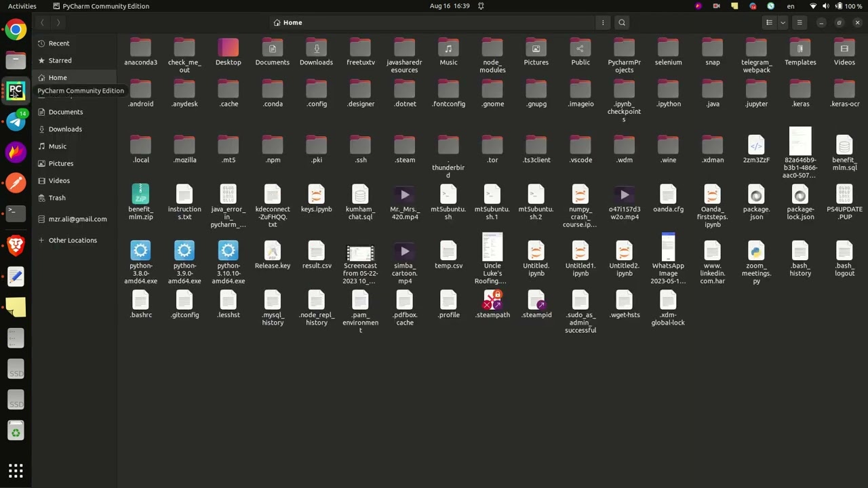Open Brave browser from the dock

tap(16, 245)
